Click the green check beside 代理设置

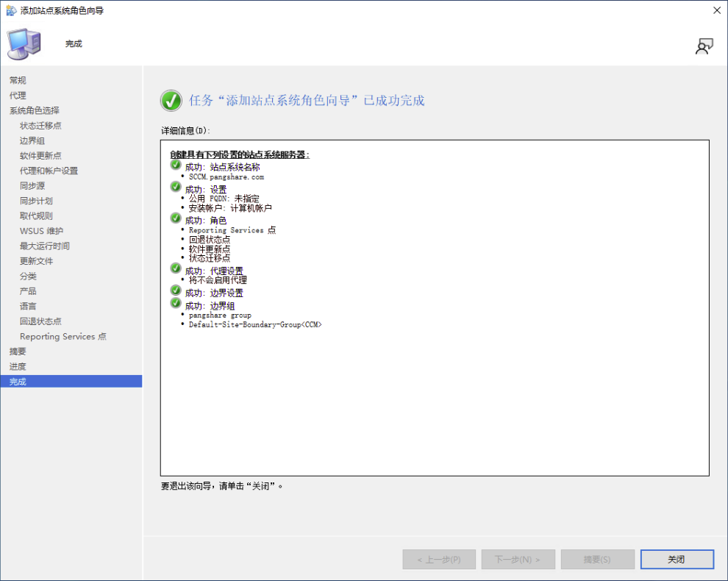tap(176, 268)
